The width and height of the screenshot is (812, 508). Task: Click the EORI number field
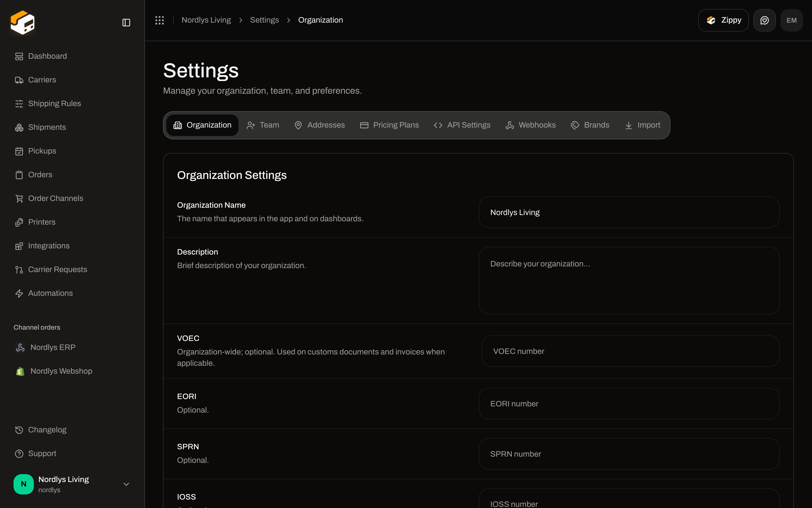[x=629, y=404]
